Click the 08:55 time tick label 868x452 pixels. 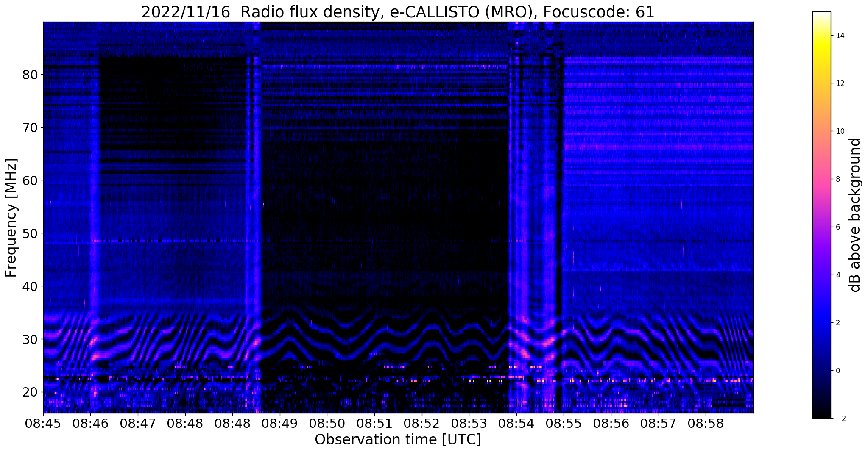pyautogui.click(x=563, y=423)
